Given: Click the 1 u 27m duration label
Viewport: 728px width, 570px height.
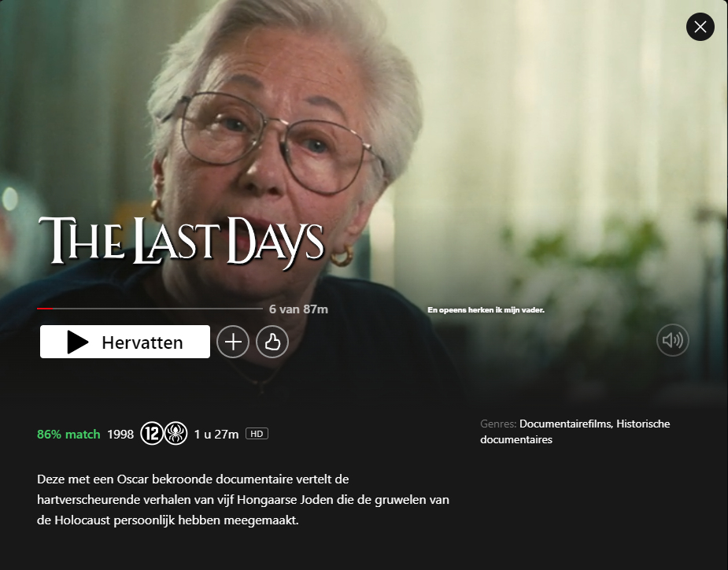Looking at the screenshot, I should click(x=216, y=434).
